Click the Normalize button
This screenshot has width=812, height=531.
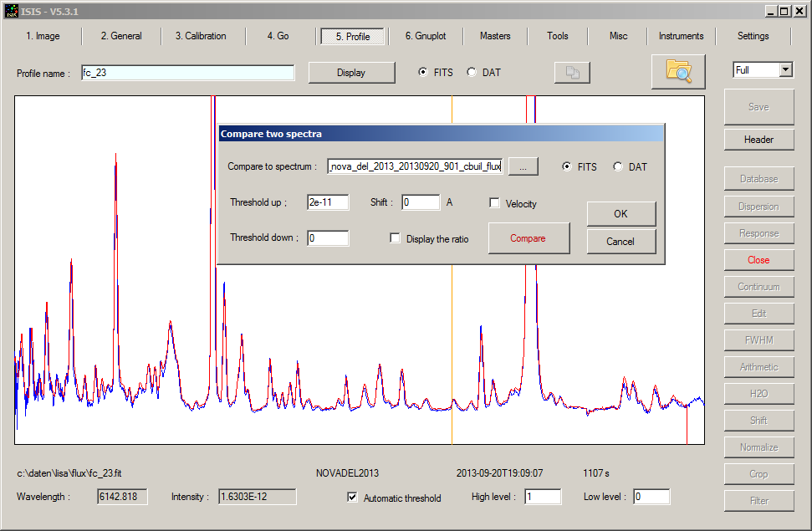(758, 447)
